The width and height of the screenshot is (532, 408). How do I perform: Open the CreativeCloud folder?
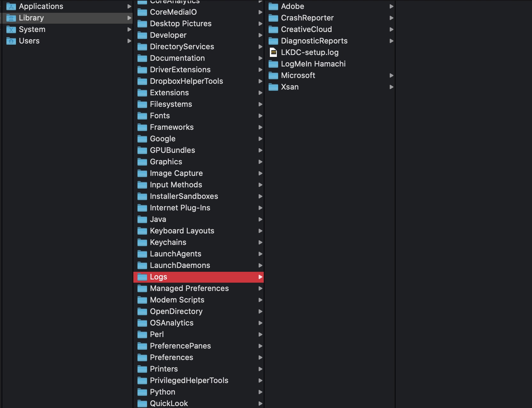click(x=306, y=29)
